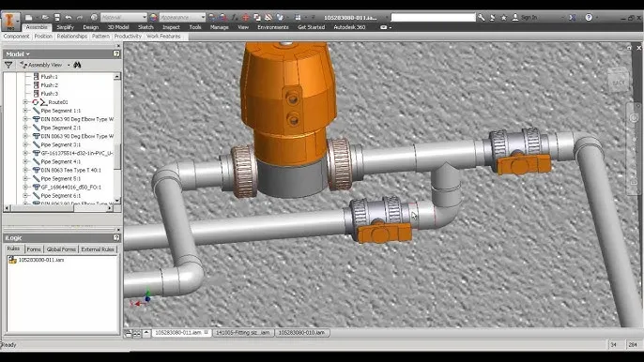Viewport: 644px width, 362px height.
Task: Click the iLogic panel help icon
Action: 116,237
